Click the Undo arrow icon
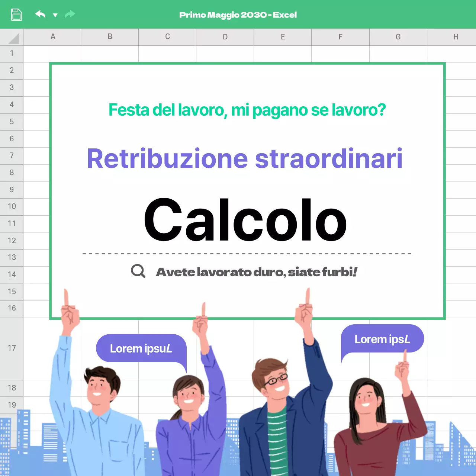The height and width of the screenshot is (476, 476). [x=41, y=14]
